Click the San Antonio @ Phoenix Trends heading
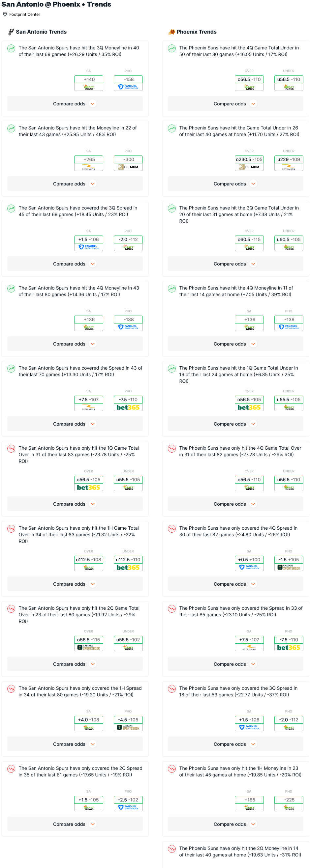This screenshot has width=310, height=868. (x=56, y=4)
